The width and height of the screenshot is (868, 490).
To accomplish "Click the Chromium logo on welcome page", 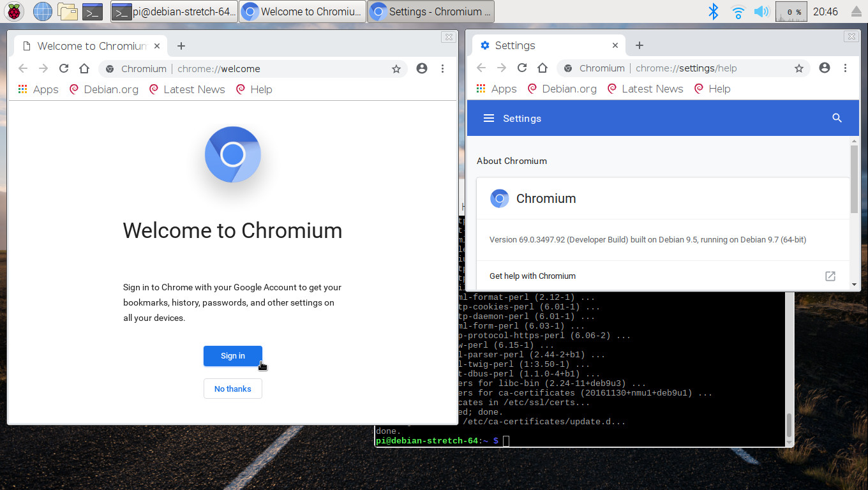I will 233,154.
